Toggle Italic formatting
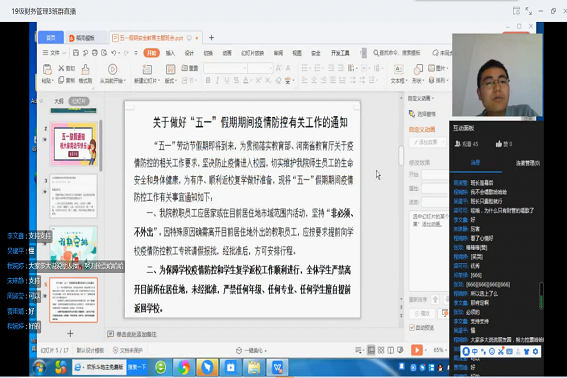Image resolution: width=567 pixels, height=378 pixels. click(x=217, y=80)
